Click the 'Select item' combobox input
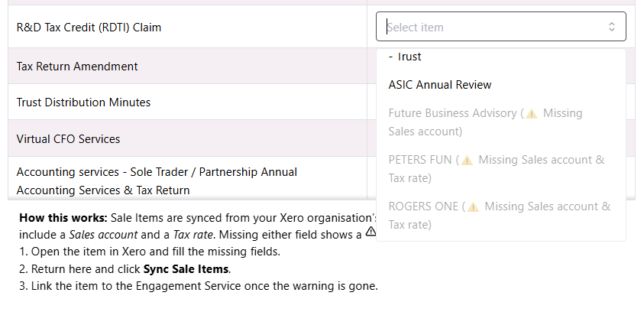Viewport: 644px width, 312px height. click(x=489, y=27)
